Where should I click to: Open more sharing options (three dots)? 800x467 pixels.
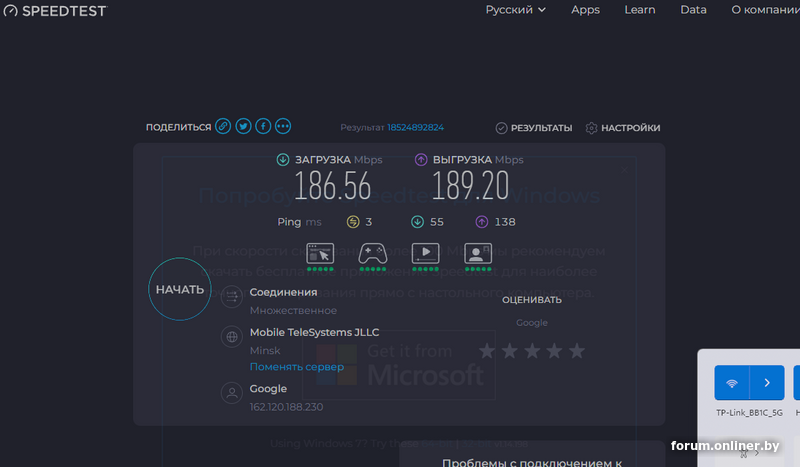283,127
